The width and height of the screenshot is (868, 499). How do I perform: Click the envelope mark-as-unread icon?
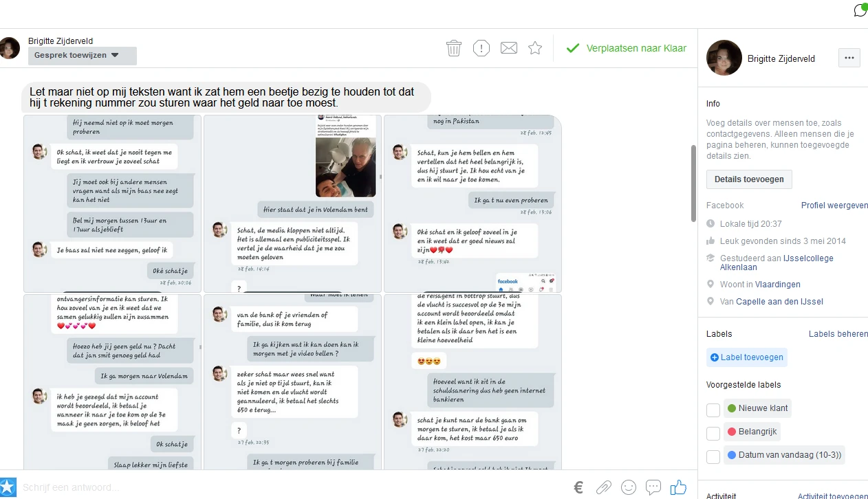click(509, 48)
